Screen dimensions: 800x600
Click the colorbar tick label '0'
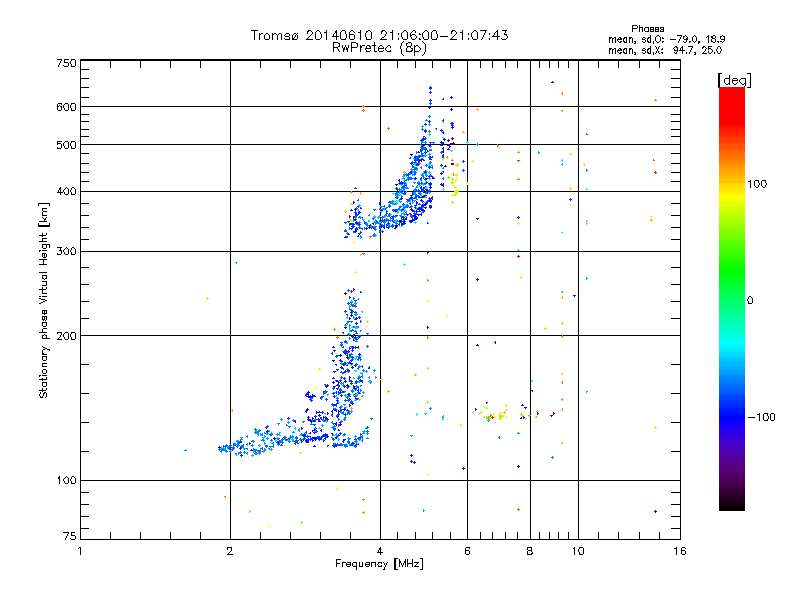[750, 301]
